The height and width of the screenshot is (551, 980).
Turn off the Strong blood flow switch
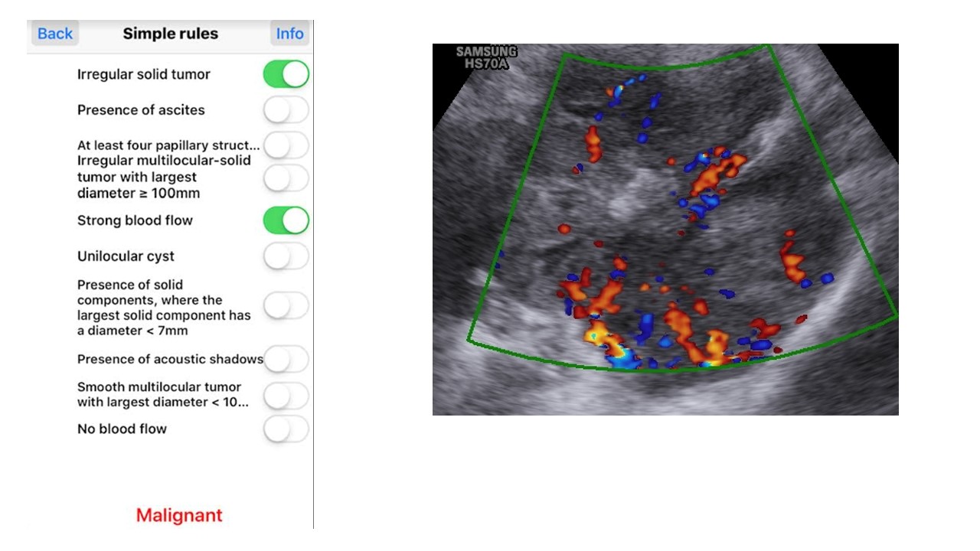tap(286, 220)
